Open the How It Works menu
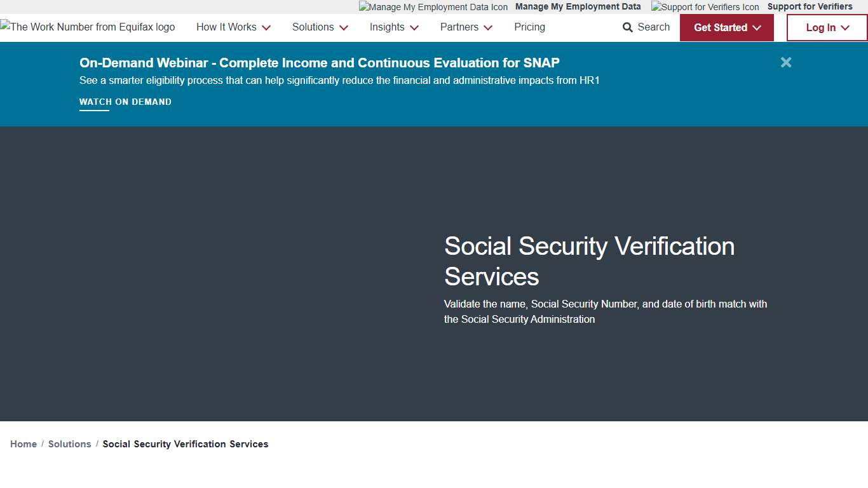Image resolution: width=868 pixels, height=488 pixels. coord(226,27)
